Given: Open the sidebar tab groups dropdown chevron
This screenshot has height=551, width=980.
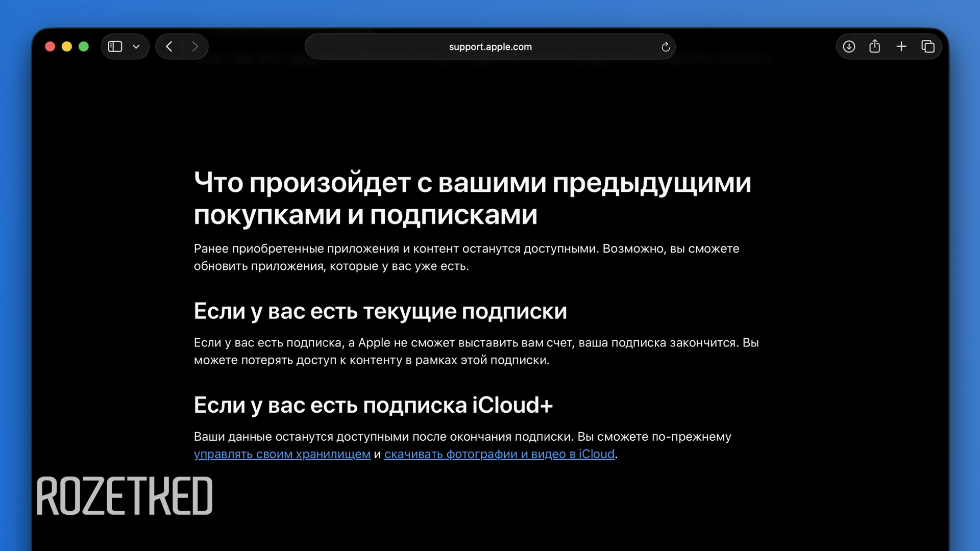Looking at the screenshot, I should click(x=136, y=46).
